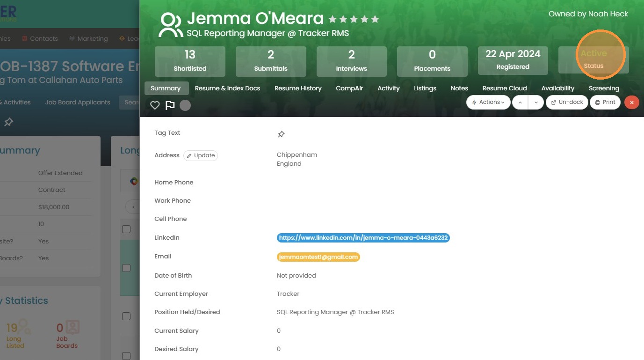
Task: Open the candidate's LinkedIn profile link
Action: 363,238
